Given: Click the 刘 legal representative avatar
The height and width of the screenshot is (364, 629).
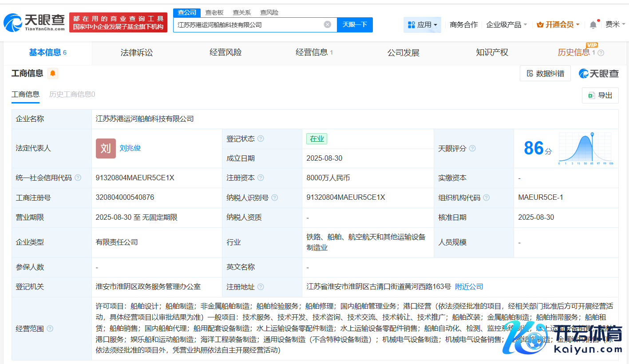Looking at the screenshot, I should click(x=106, y=148).
